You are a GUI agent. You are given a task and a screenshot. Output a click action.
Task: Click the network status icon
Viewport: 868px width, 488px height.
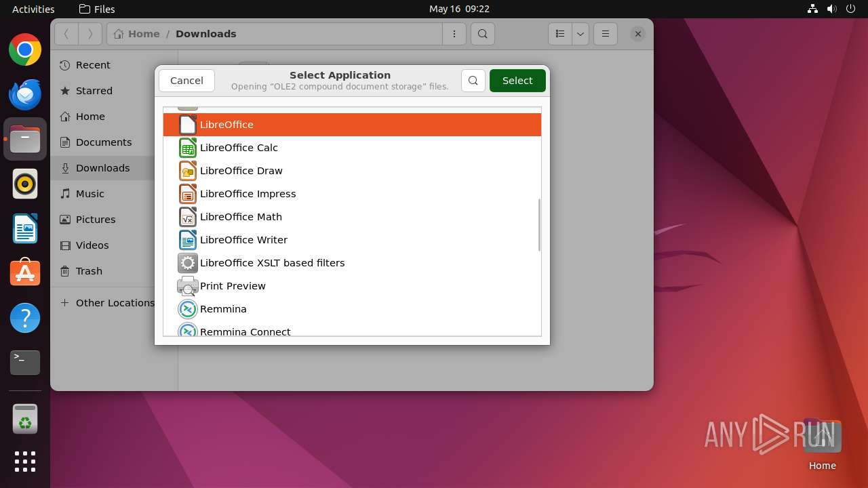pos(812,9)
